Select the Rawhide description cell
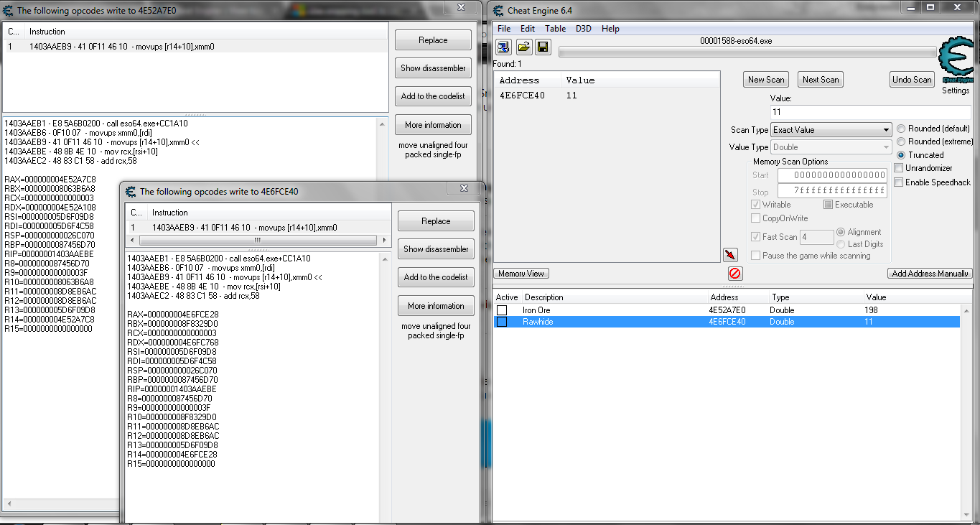980x525 pixels. (x=538, y=322)
